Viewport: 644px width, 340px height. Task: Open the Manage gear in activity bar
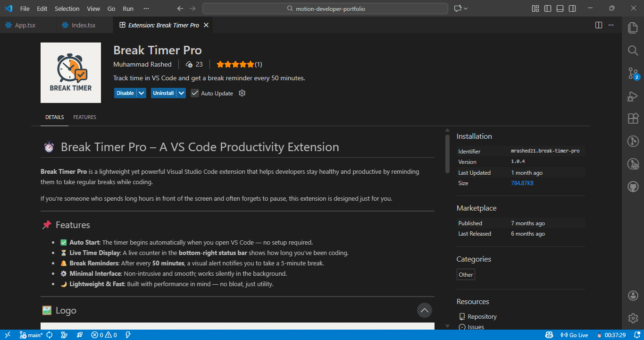(633, 318)
